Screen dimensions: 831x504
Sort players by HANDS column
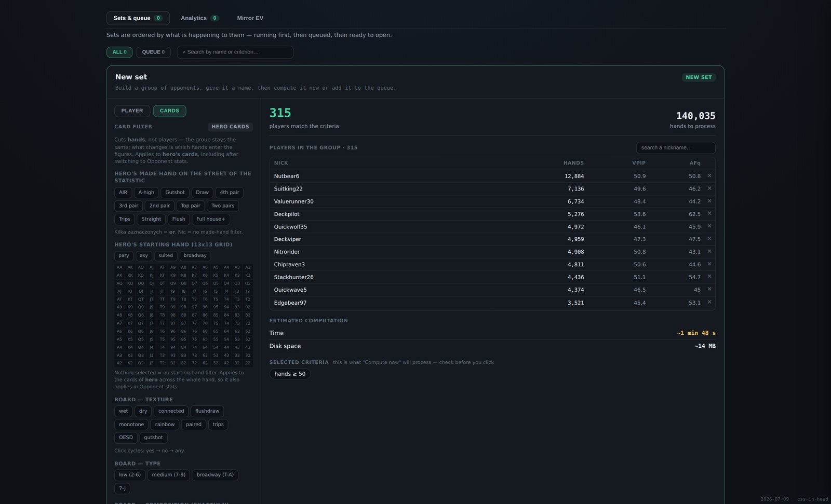click(573, 163)
